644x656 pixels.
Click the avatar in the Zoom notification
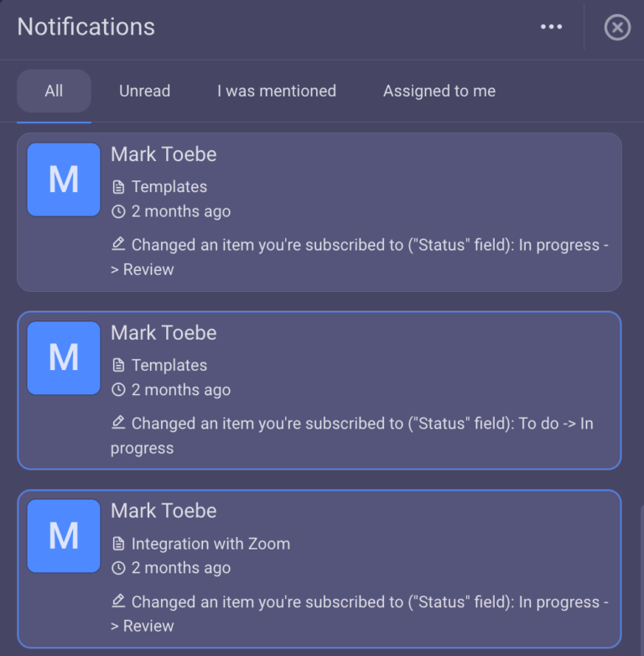[64, 537]
